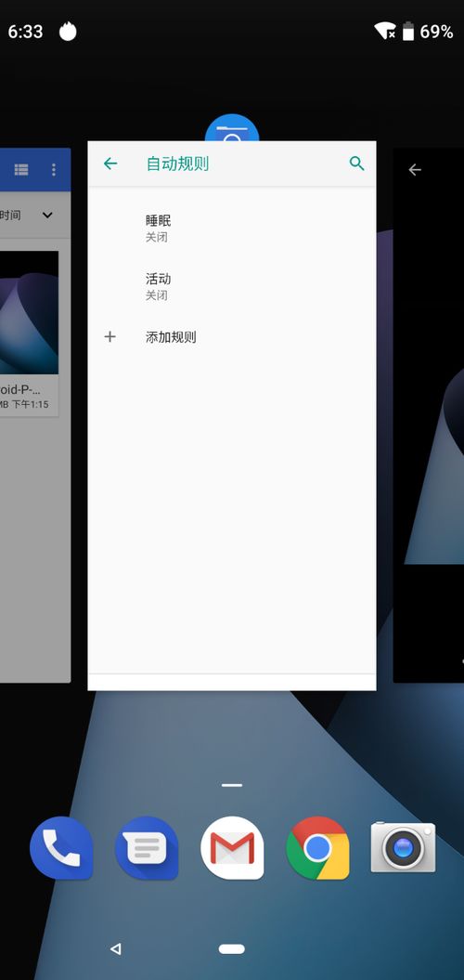Tap the back arrow beside 自动规则

(110, 163)
